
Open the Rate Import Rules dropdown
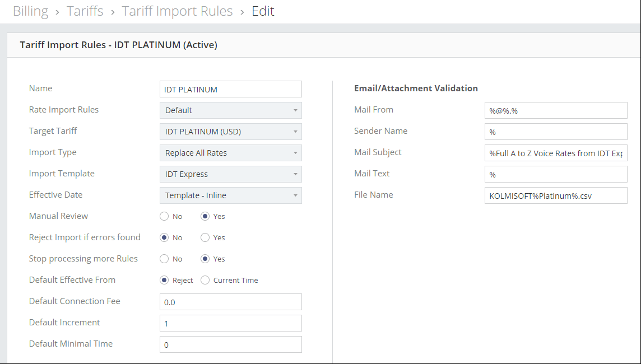230,110
